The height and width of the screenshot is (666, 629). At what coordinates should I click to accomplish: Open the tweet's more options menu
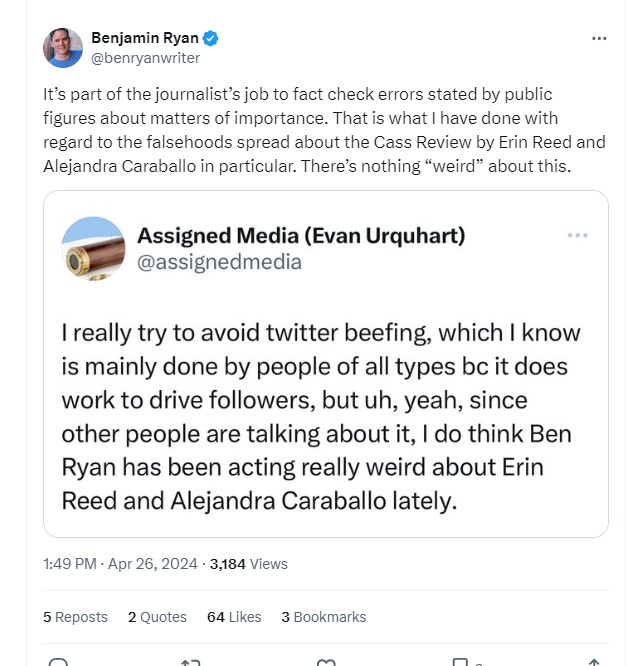click(x=599, y=38)
